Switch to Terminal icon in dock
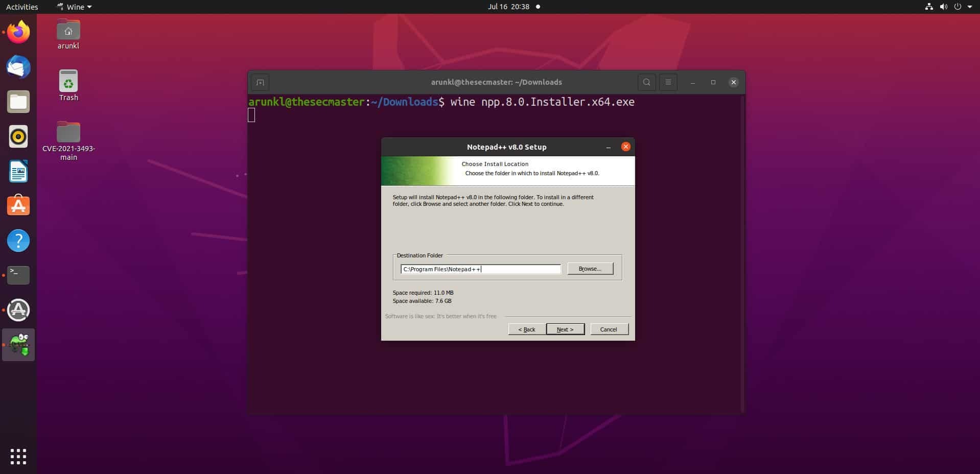The height and width of the screenshot is (474, 980). pyautogui.click(x=18, y=275)
